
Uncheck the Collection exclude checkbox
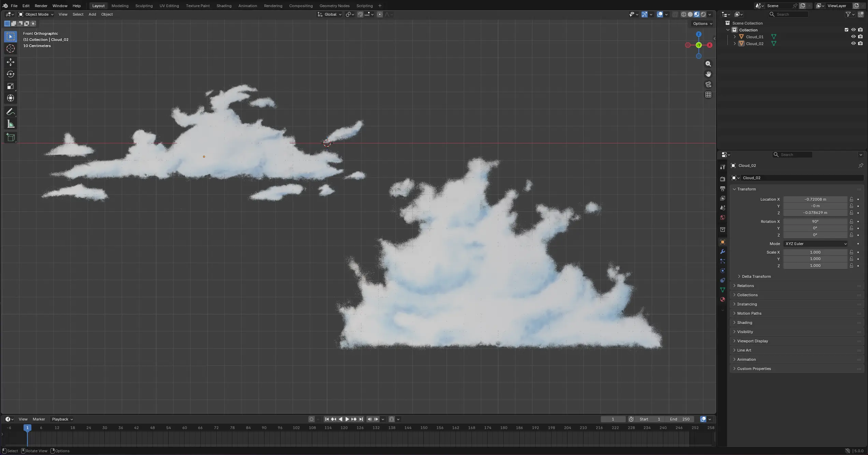(x=847, y=30)
